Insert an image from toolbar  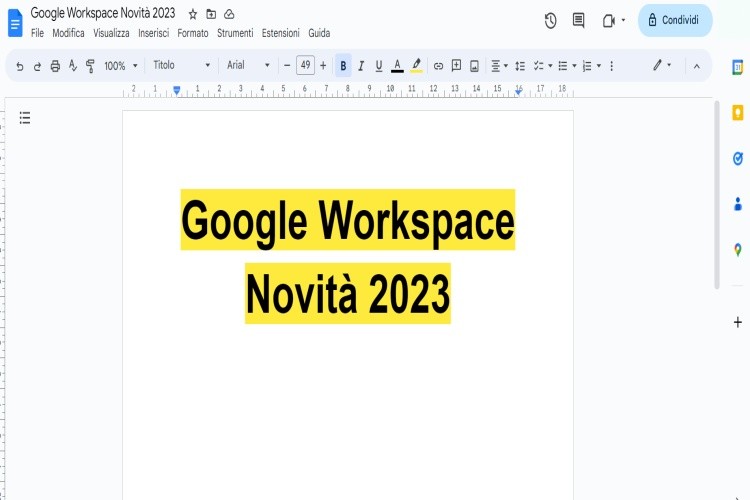coord(474,66)
